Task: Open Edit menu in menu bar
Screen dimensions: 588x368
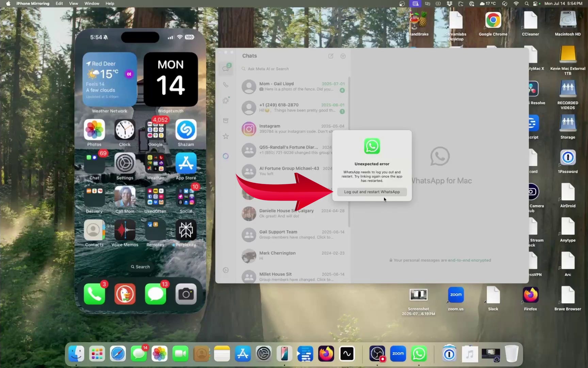Action: 59,3
